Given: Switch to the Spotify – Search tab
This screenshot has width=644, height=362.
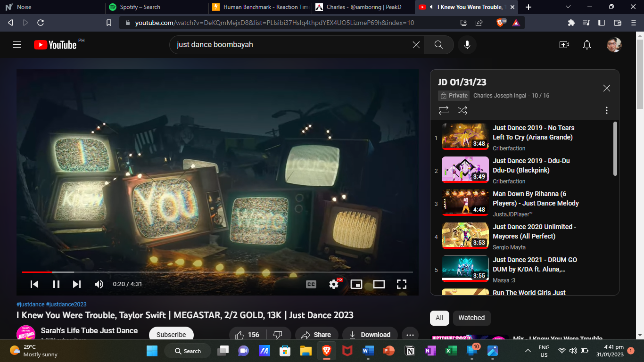Looking at the screenshot, I should (156, 7).
